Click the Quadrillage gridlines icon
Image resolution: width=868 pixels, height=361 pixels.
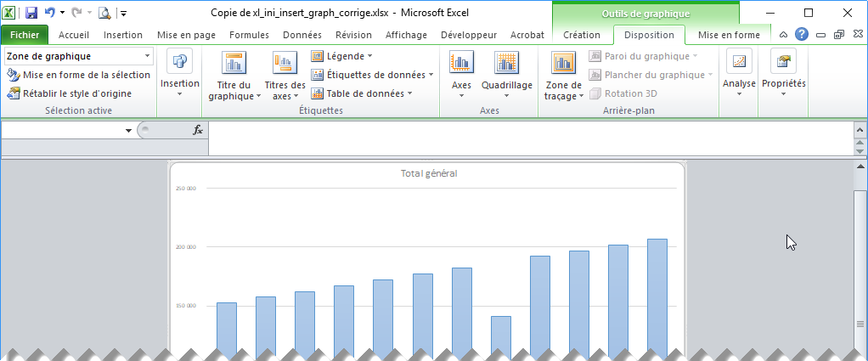506,63
